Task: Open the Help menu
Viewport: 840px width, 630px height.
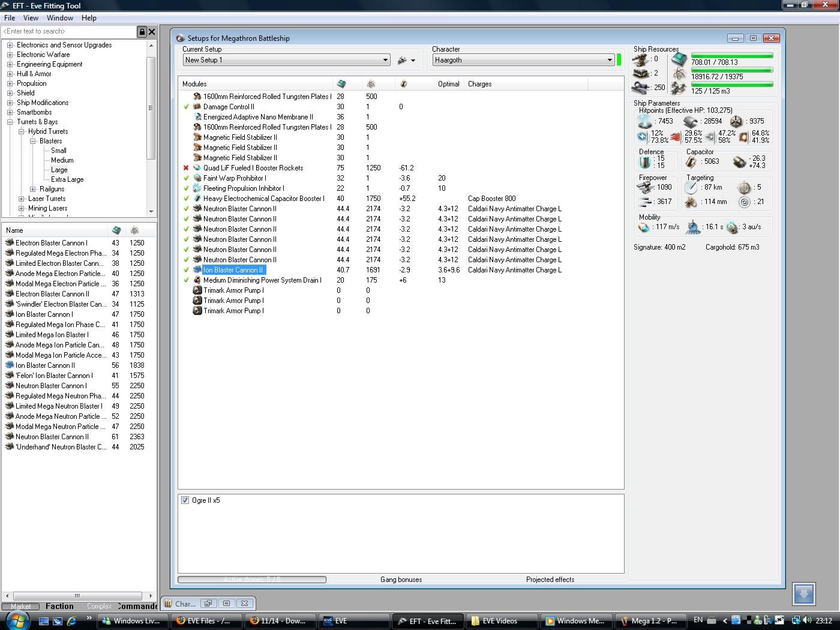Action: (x=89, y=18)
